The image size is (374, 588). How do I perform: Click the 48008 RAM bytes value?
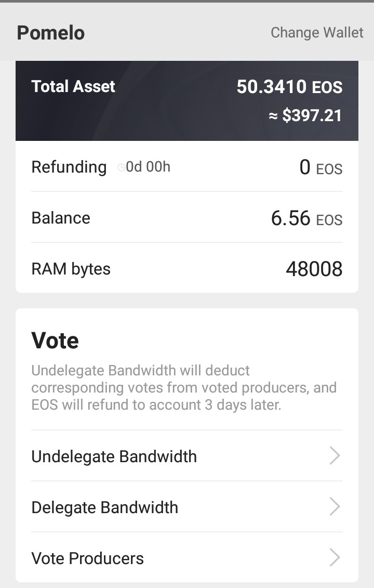tap(314, 269)
